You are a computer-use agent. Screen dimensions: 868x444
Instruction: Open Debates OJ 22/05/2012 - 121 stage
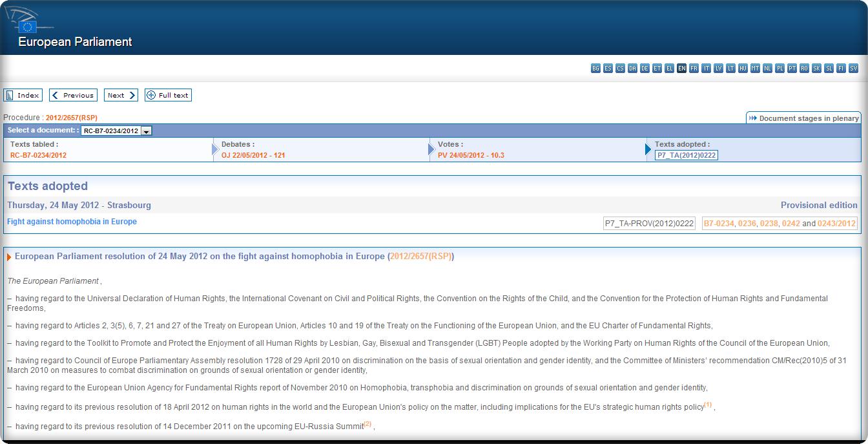[x=253, y=155]
